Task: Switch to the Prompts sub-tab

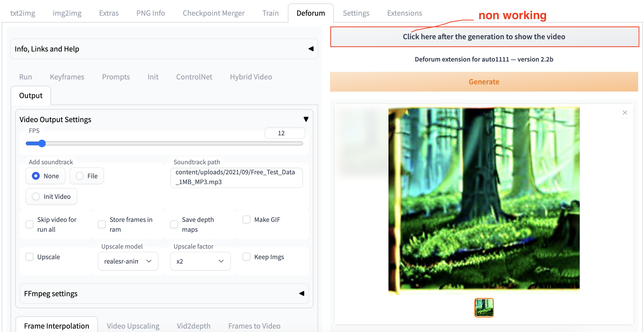Action: tap(116, 77)
